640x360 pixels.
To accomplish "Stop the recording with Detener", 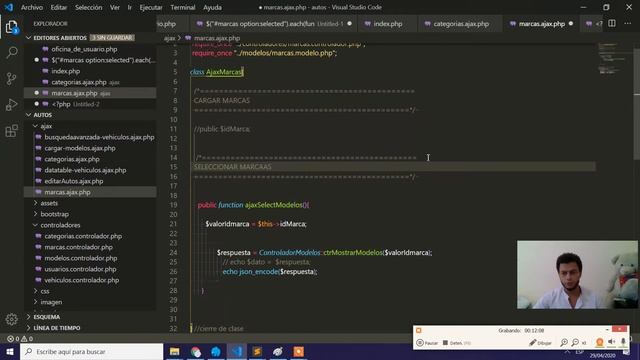I will click(456, 343).
